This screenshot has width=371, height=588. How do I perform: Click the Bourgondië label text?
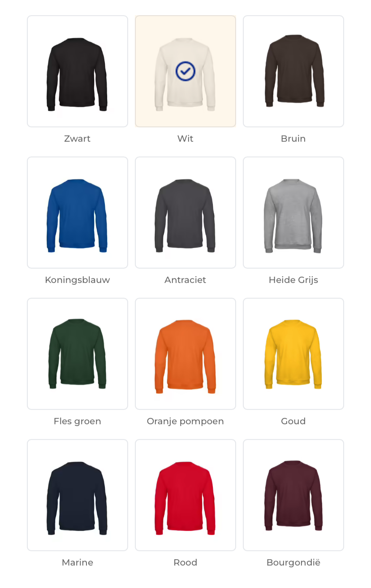(x=293, y=562)
